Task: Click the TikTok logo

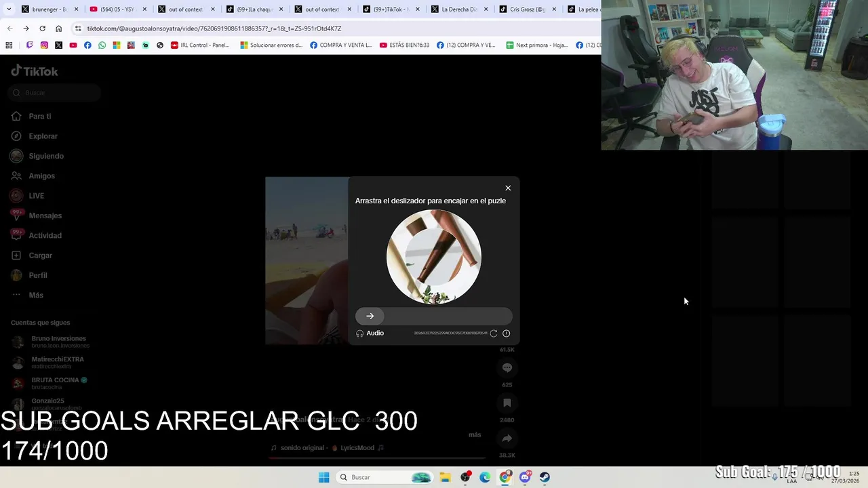Action: point(35,71)
